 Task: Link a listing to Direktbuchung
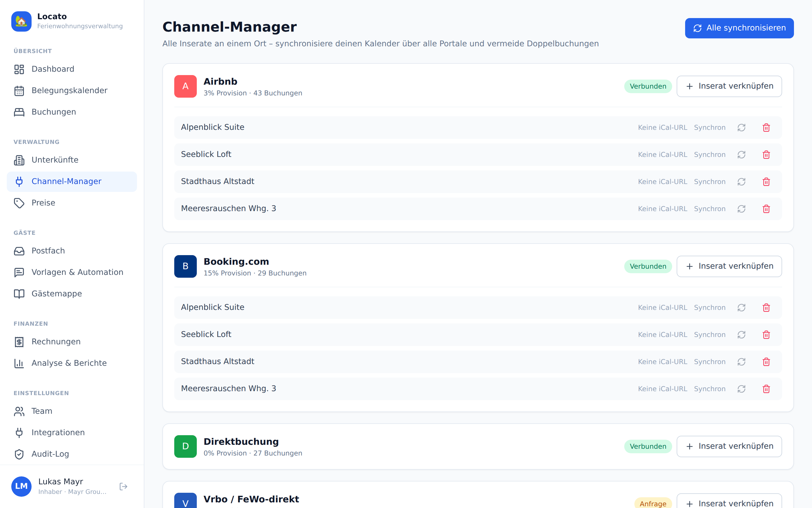click(x=729, y=446)
